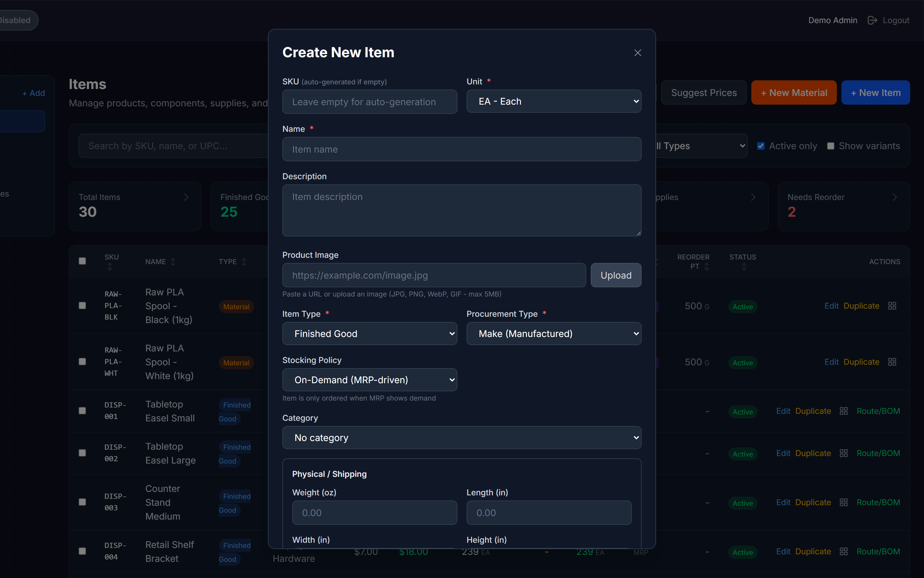924x578 pixels.
Task: Open Route/BOM for DISP-003
Action: coord(878,502)
